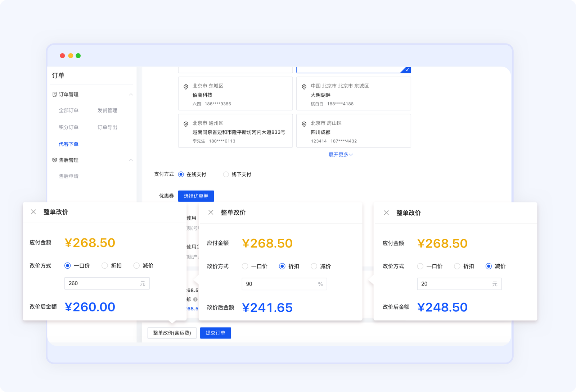The width and height of the screenshot is (576, 392).
Task: Click location pin icon on 大明湖畔 address
Action: point(304,87)
